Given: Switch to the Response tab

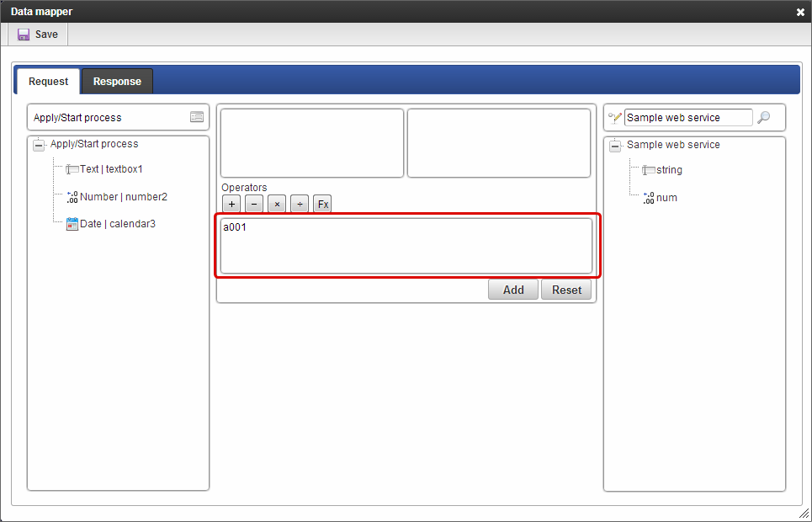Looking at the screenshot, I should 117,82.
